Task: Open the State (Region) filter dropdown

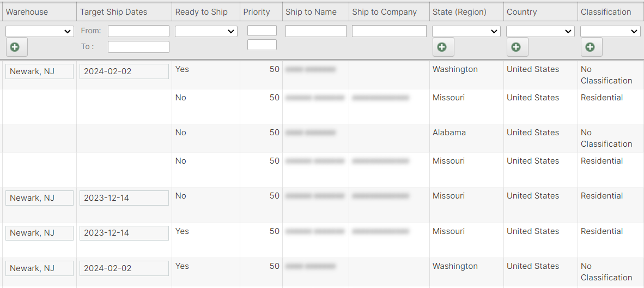Action: point(466,32)
